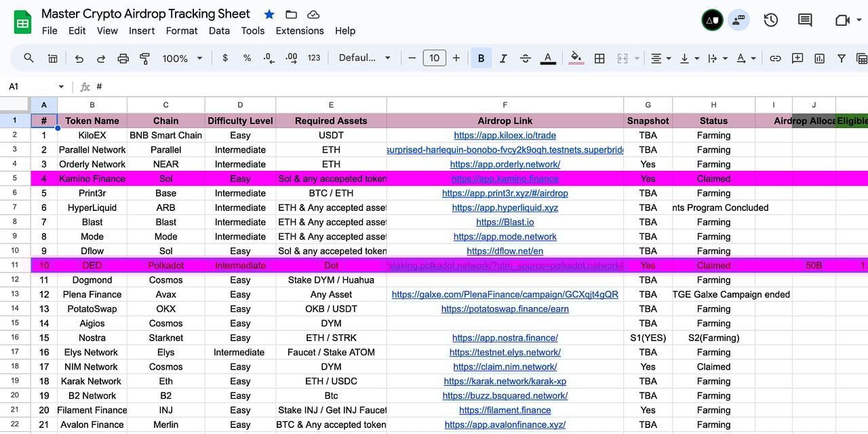Open the name box A1 dropdown arrow
This screenshot has height=434, width=868.
[x=61, y=87]
